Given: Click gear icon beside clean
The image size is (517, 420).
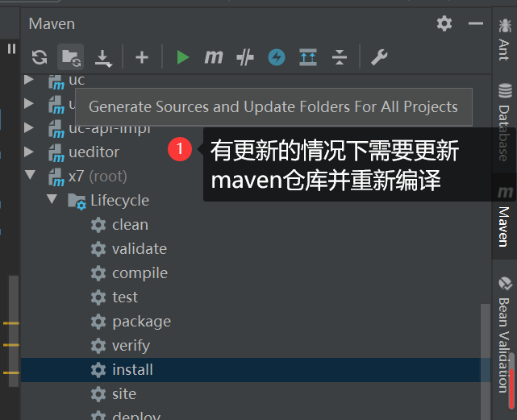Looking at the screenshot, I should 98,225.
